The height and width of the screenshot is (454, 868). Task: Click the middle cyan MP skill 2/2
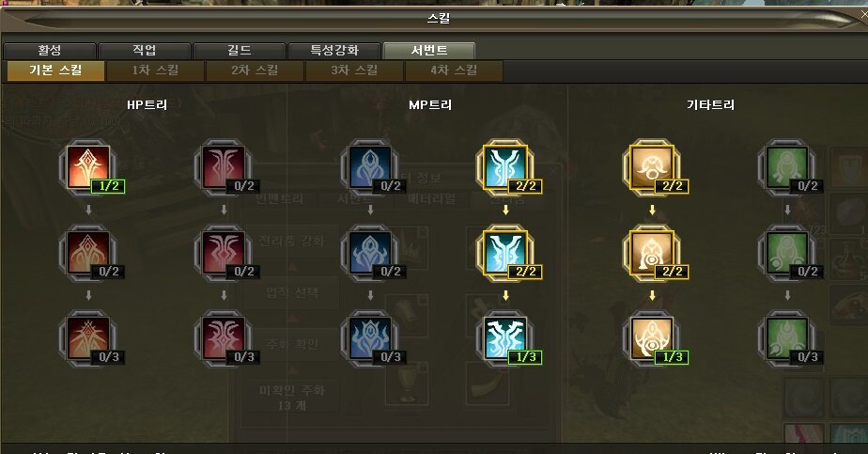pyautogui.click(x=505, y=253)
